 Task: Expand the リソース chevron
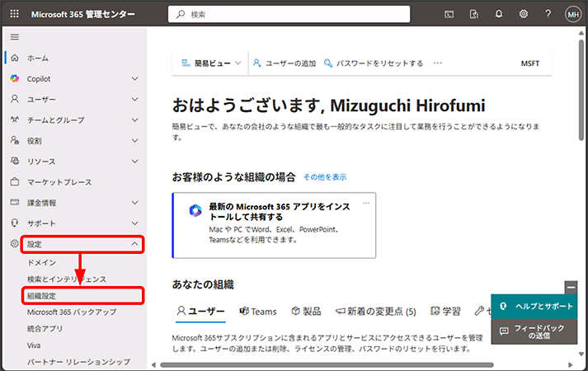pos(134,161)
